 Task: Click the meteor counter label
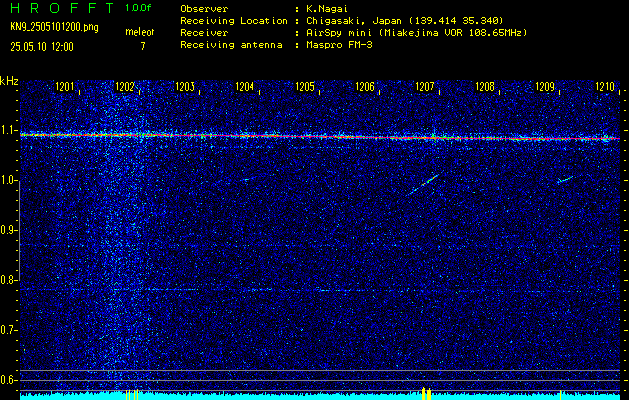tap(140, 32)
